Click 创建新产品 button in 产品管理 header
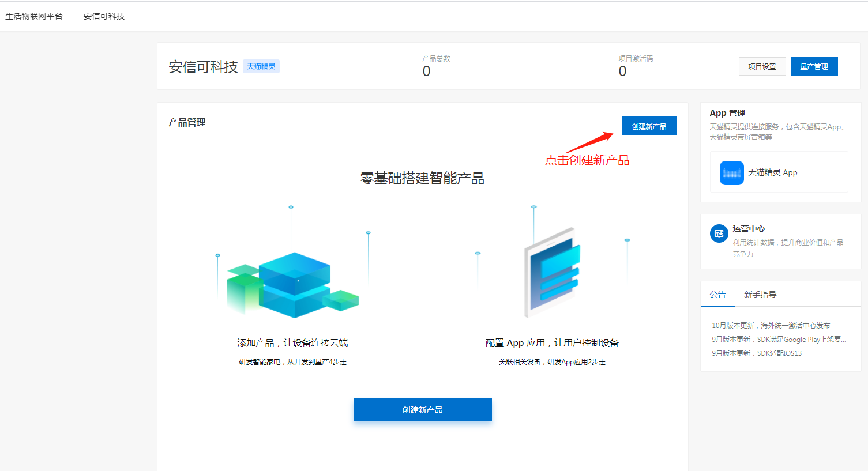Viewport: 868px width, 471px height. tap(649, 126)
